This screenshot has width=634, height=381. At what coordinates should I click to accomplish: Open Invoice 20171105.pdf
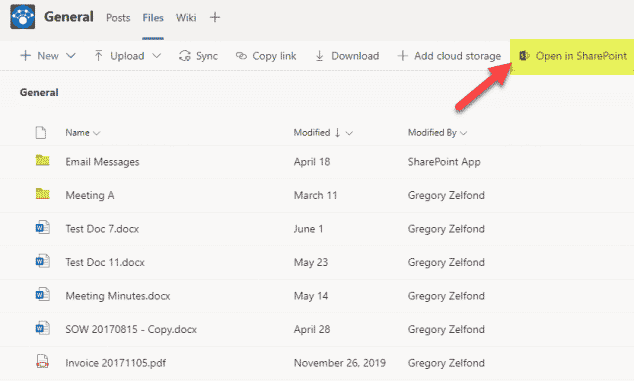(116, 363)
